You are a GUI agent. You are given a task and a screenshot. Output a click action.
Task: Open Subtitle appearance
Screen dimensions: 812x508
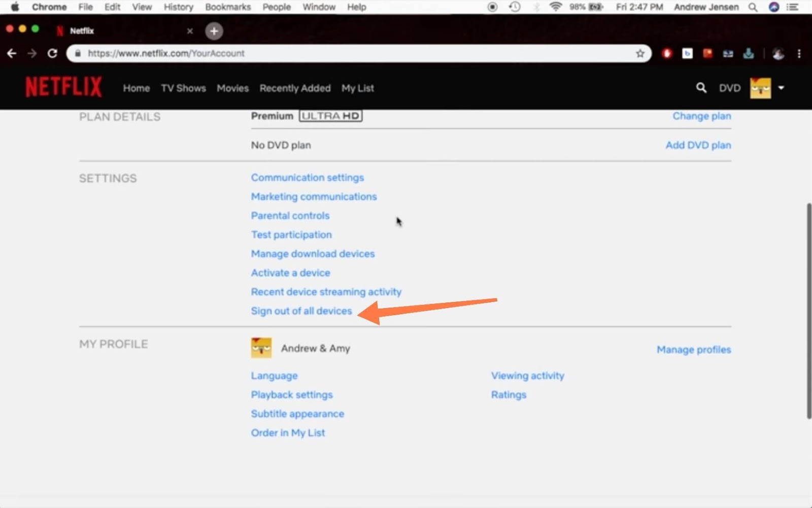pos(297,414)
